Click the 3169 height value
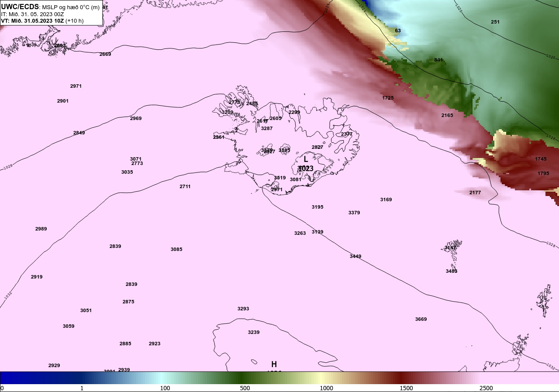 (386, 199)
